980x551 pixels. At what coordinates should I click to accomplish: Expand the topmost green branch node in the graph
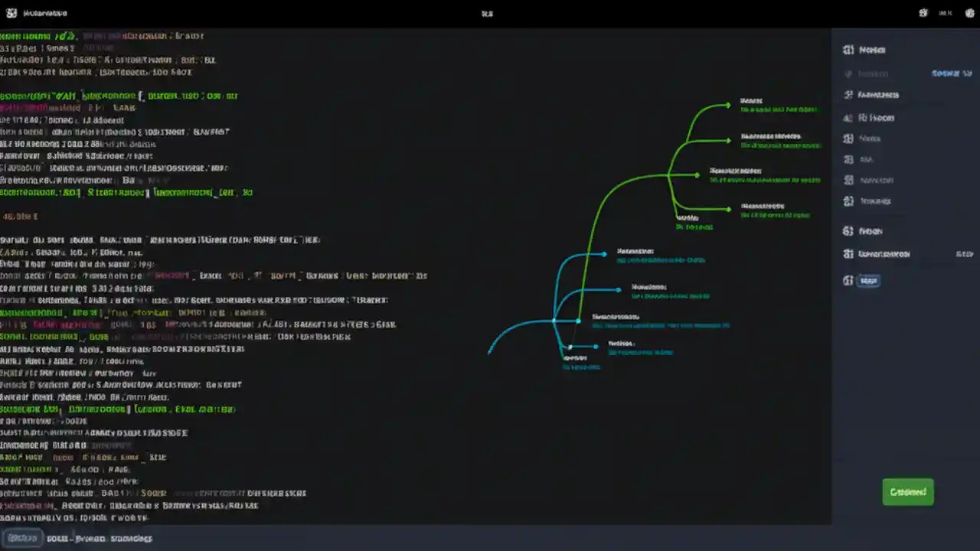(727, 106)
